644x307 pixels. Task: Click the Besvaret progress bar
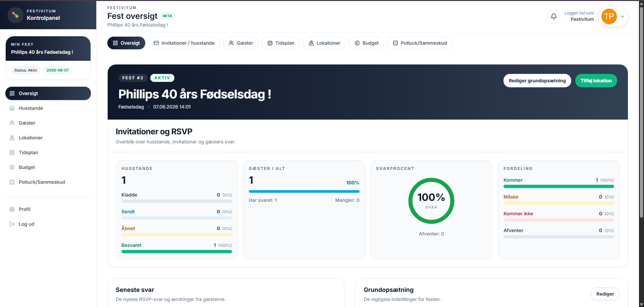tap(176, 251)
